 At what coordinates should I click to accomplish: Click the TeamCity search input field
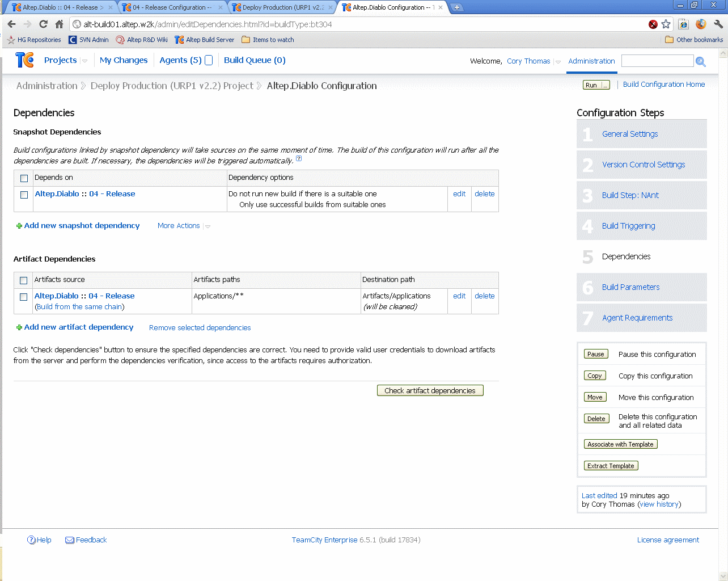point(658,61)
